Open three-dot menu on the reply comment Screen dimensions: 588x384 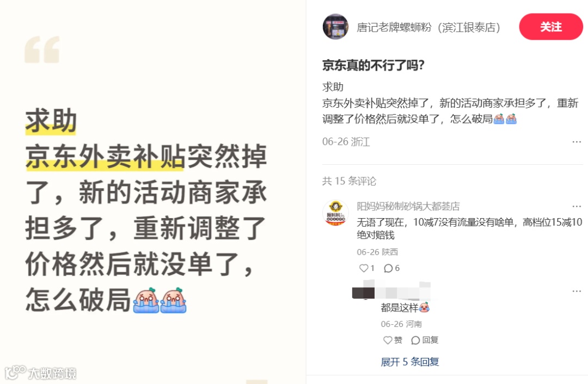pos(577,291)
